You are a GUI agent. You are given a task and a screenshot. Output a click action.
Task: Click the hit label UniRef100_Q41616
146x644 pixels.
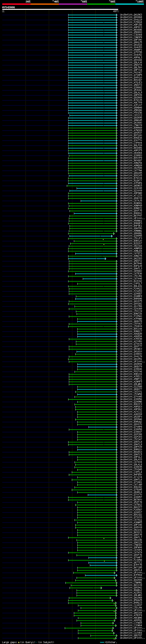pos(131,45)
